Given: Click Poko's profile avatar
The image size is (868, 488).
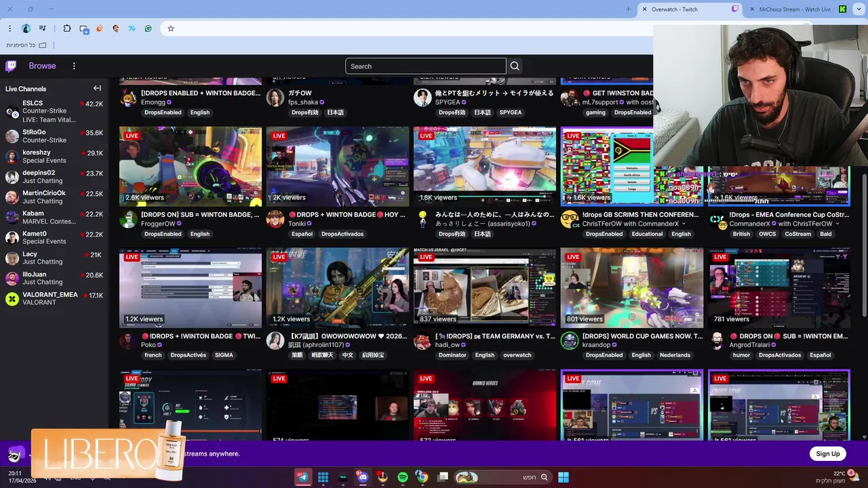Looking at the screenshot, I should tap(128, 340).
